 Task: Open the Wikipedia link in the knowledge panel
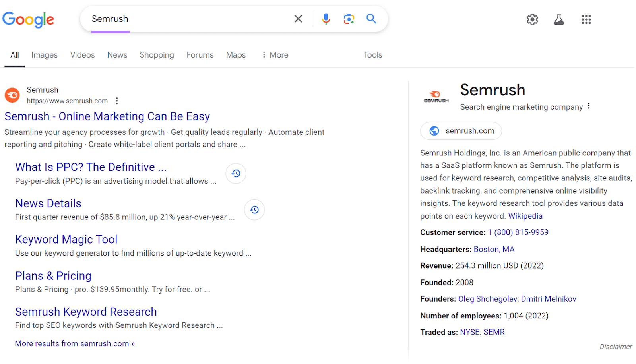[x=525, y=216]
